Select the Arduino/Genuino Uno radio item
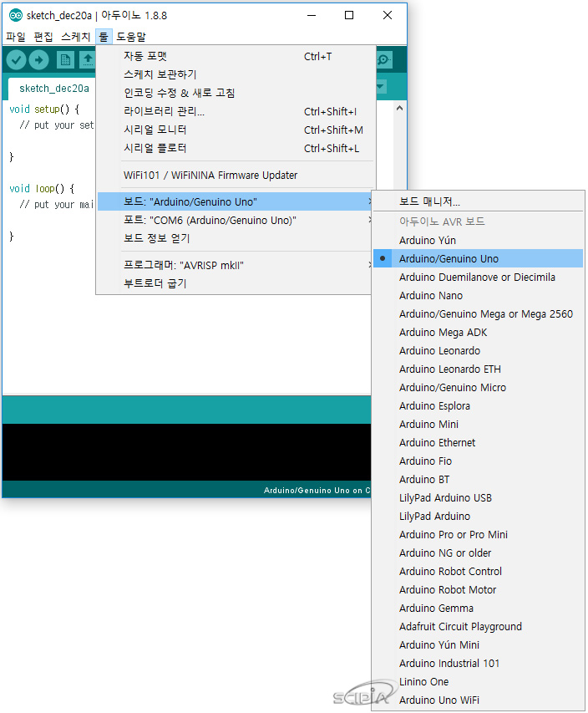 (478, 259)
